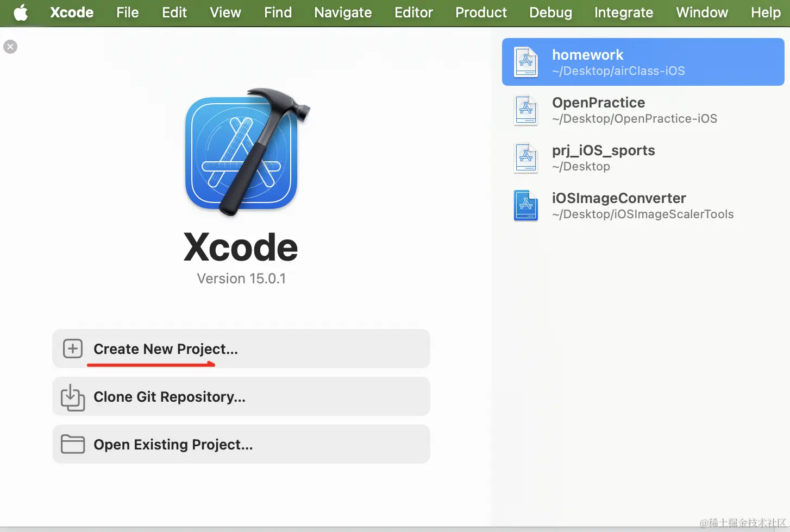Open the Debug menu
790x532 pixels.
(550, 12)
